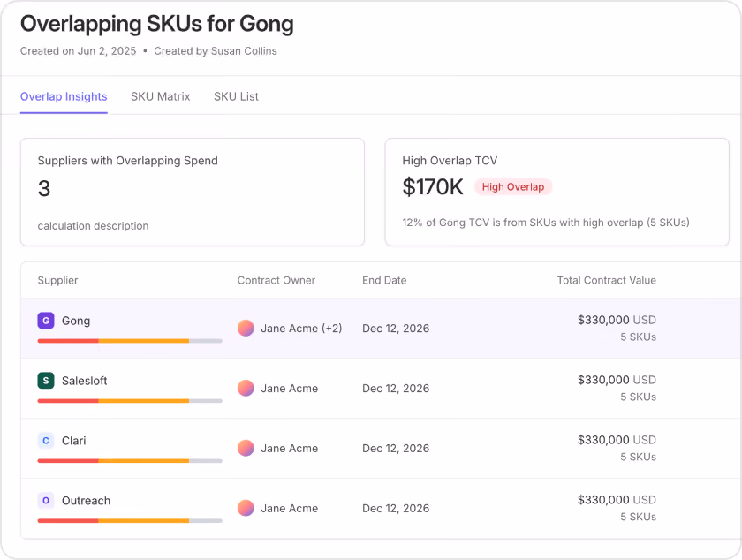Click Created by Susan Collins text
The height and width of the screenshot is (560, 742).
[x=216, y=51]
